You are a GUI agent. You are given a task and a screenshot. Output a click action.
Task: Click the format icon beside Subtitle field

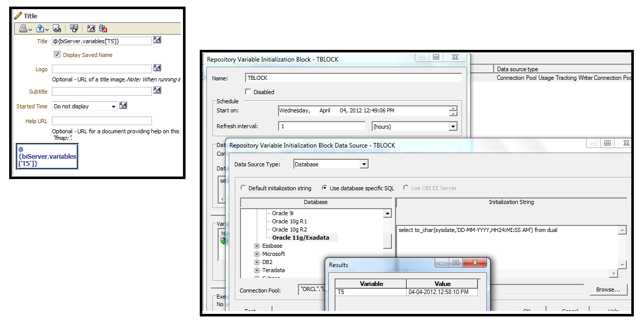(x=158, y=90)
